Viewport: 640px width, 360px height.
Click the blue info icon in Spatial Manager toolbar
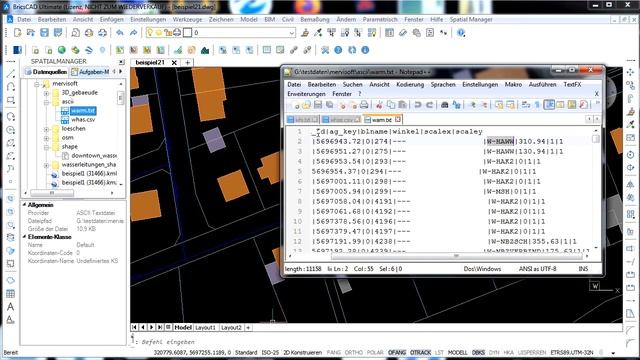365,50
